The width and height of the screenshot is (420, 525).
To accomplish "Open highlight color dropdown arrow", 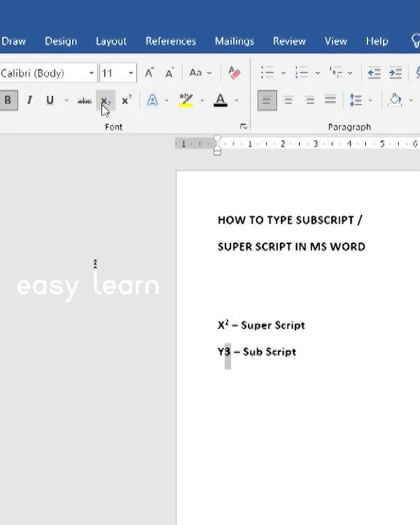I will [x=202, y=100].
